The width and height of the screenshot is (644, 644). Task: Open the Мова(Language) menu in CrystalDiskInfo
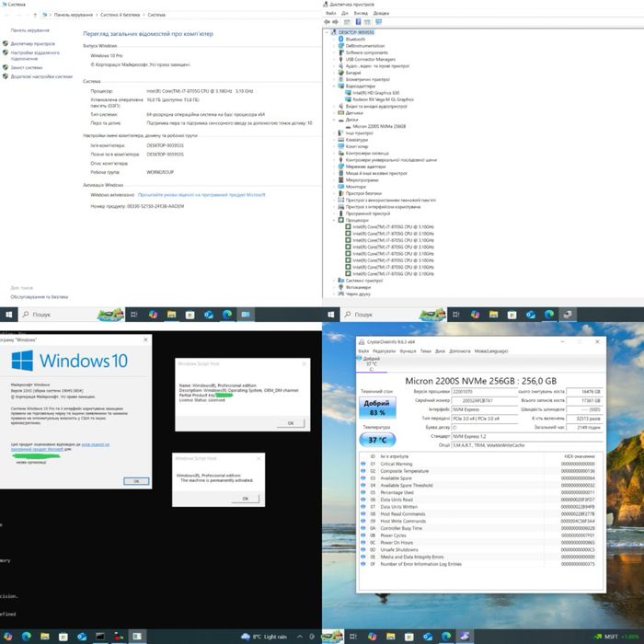point(491,351)
